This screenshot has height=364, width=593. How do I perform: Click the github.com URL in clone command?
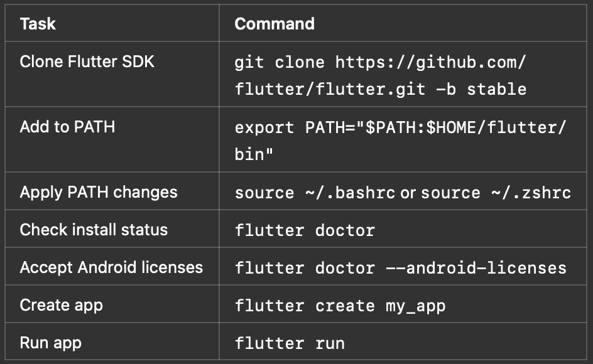point(380,75)
